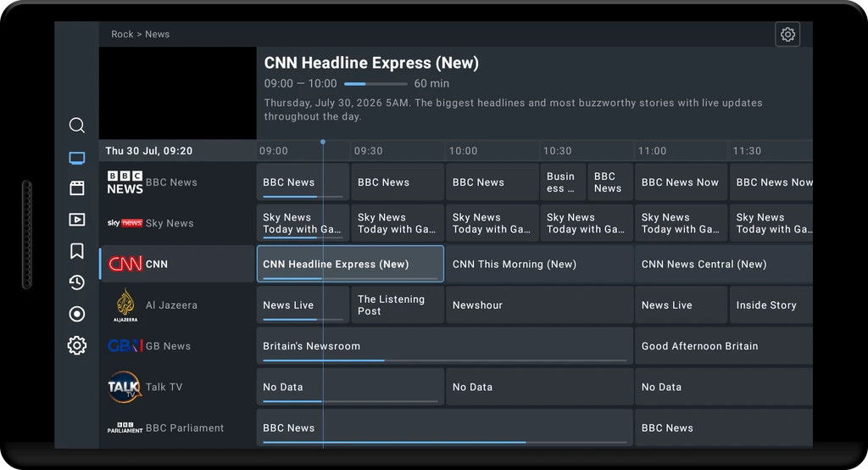The image size is (868, 470).
Task: Select the 09:00 BBC News program cell
Action: point(303,182)
